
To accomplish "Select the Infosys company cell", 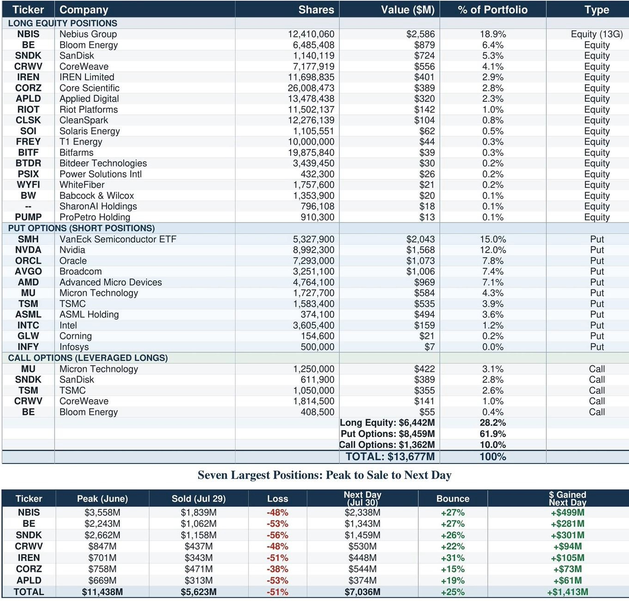I will coord(74,347).
